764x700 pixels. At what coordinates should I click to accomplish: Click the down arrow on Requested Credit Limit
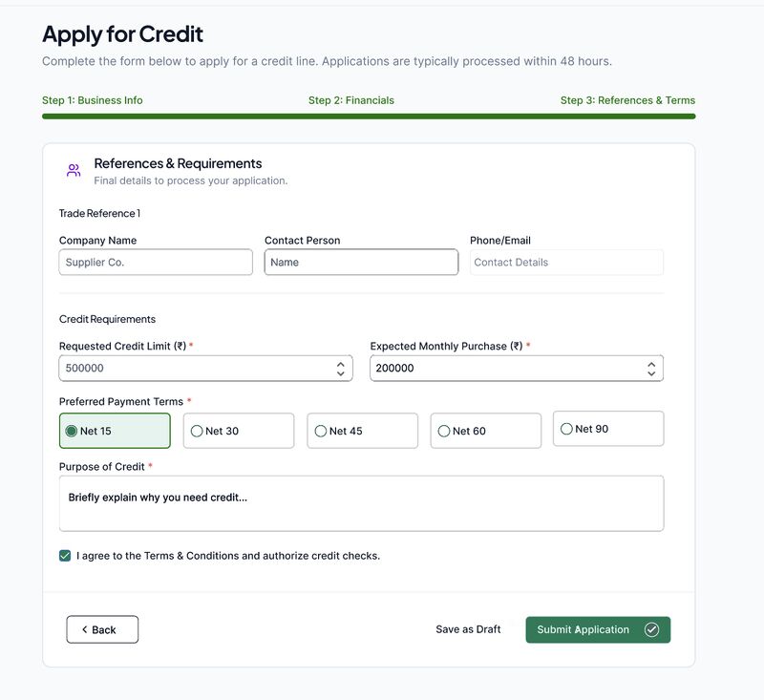[342, 372]
